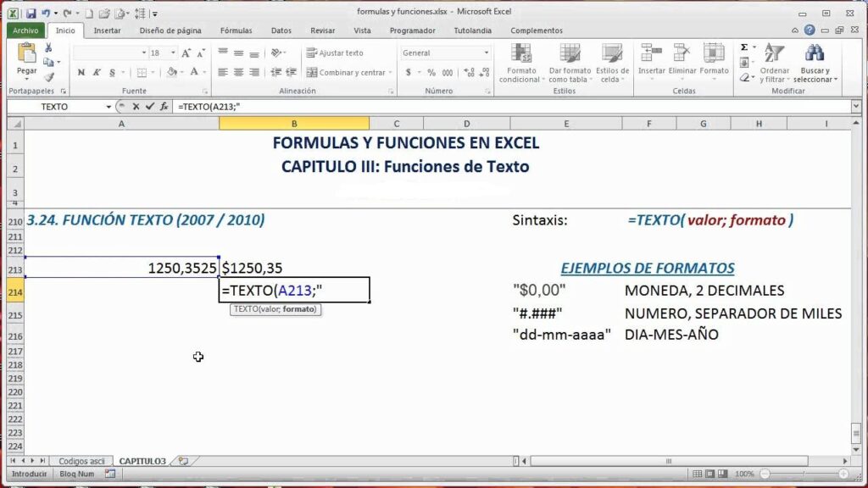Screen dimensions: 868x488
Task: Toggle Italic (K) formatting
Action: (97, 73)
